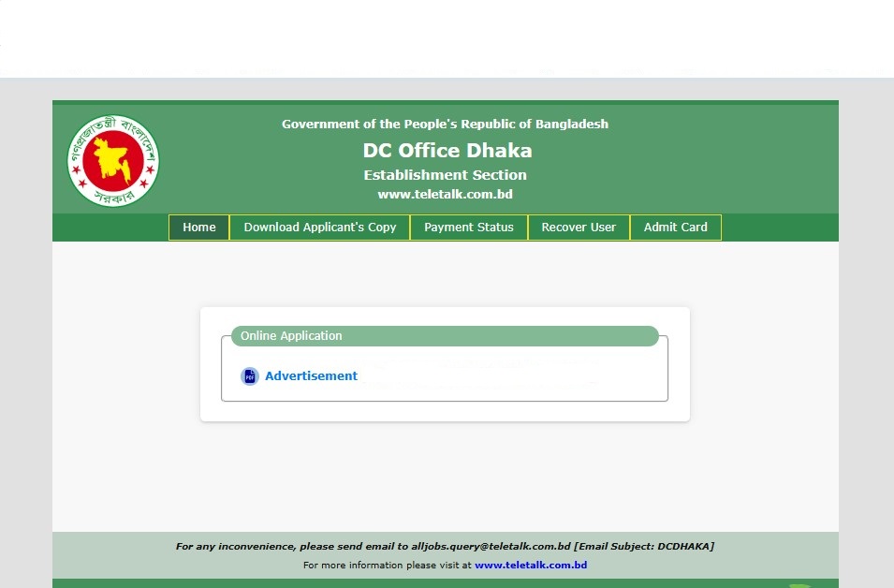Click the 'For more information please visit' text

click(387, 566)
